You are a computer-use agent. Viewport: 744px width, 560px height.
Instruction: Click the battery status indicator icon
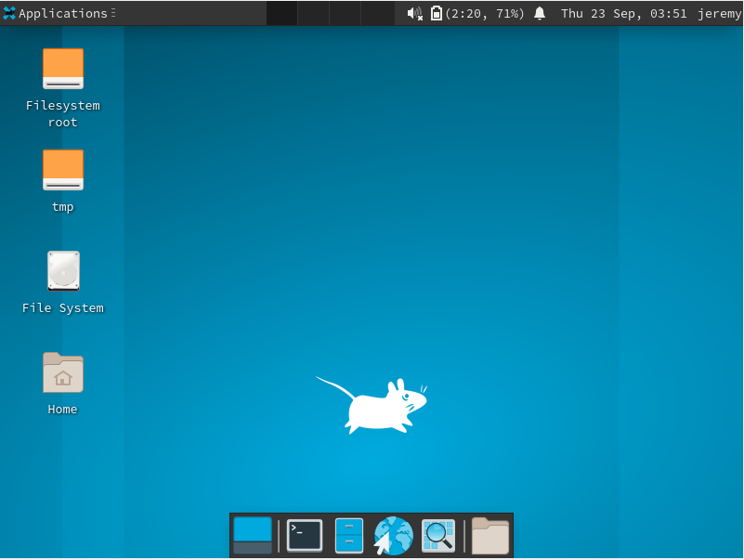point(436,13)
